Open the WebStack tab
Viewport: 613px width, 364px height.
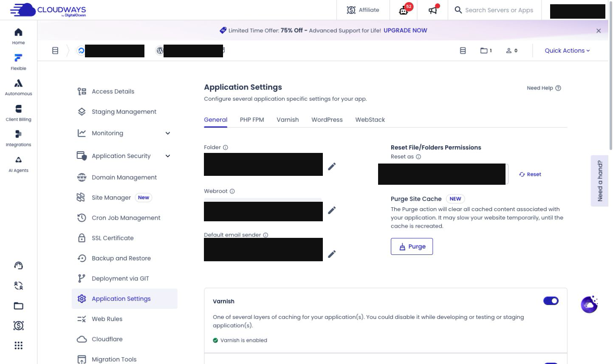coord(370,120)
